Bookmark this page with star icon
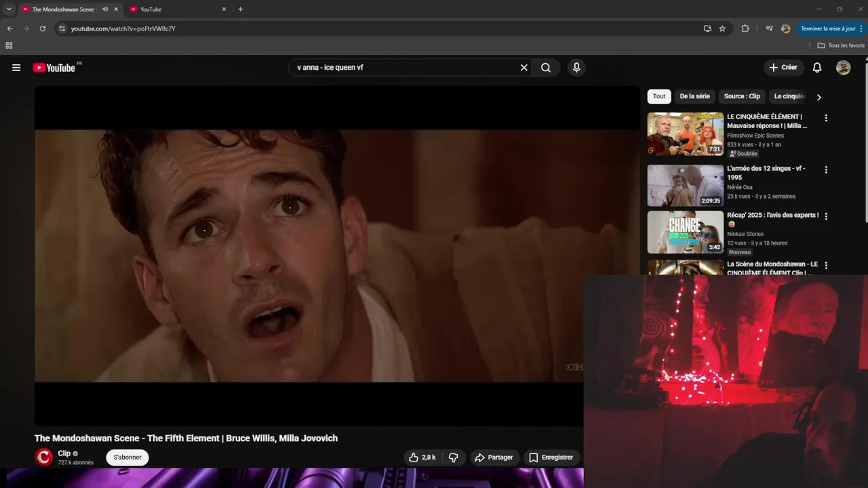 [x=722, y=28]
